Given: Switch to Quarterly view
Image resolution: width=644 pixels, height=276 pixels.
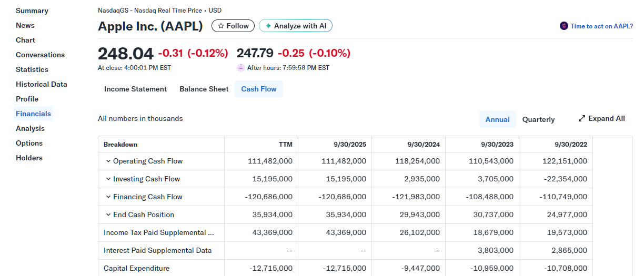Looking at the screenshot, I should click(x=538, y=119).
